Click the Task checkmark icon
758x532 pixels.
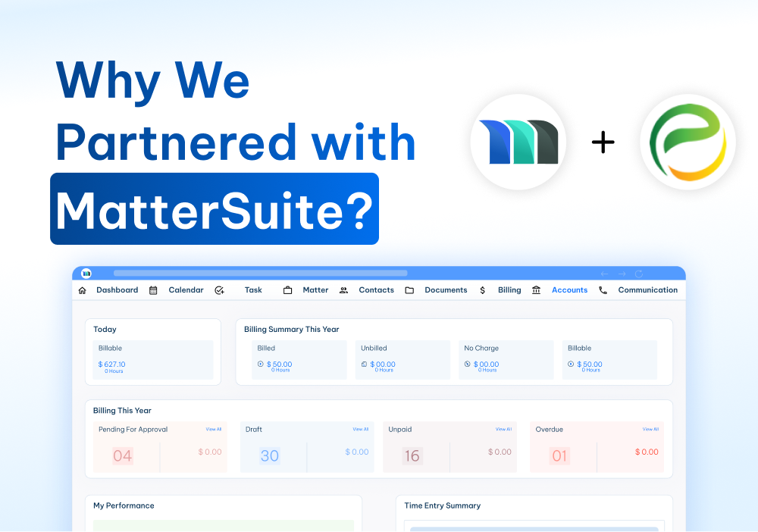(x=219, y=290)
